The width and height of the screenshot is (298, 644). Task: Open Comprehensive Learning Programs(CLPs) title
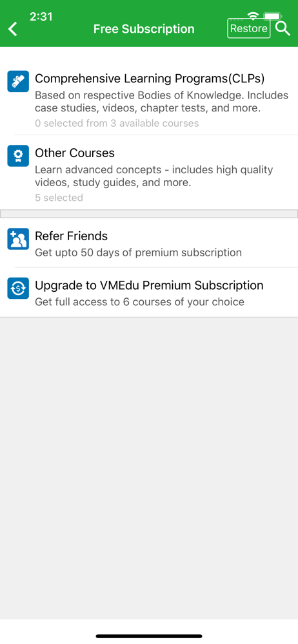[150, 79]
